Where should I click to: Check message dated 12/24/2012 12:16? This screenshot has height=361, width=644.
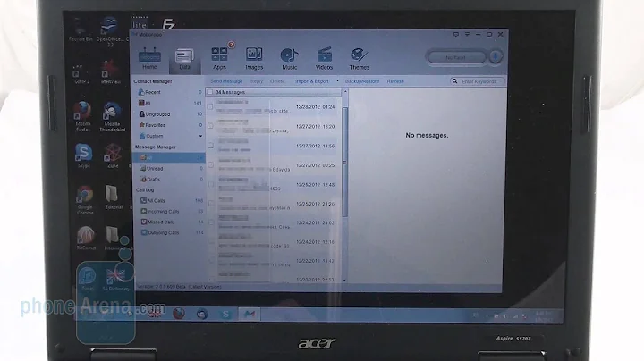click(x=210, y=241)
